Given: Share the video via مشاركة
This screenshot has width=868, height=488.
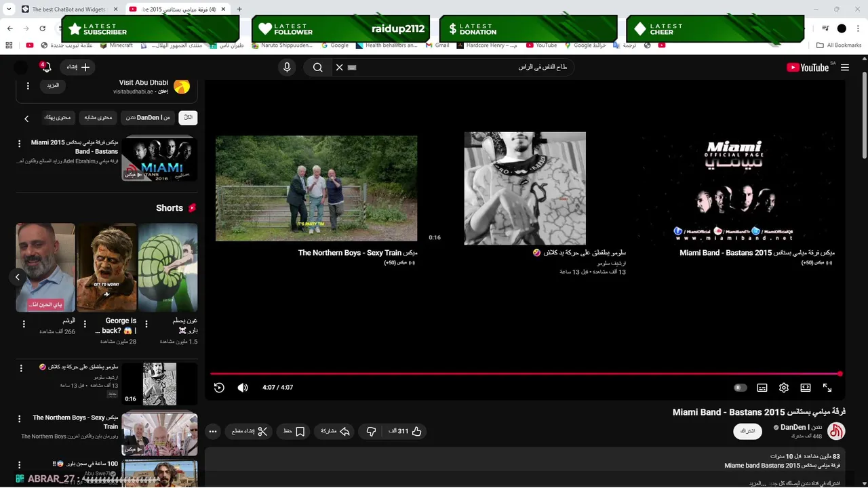Looking at the screenshot, I should [x=334, y=431].
